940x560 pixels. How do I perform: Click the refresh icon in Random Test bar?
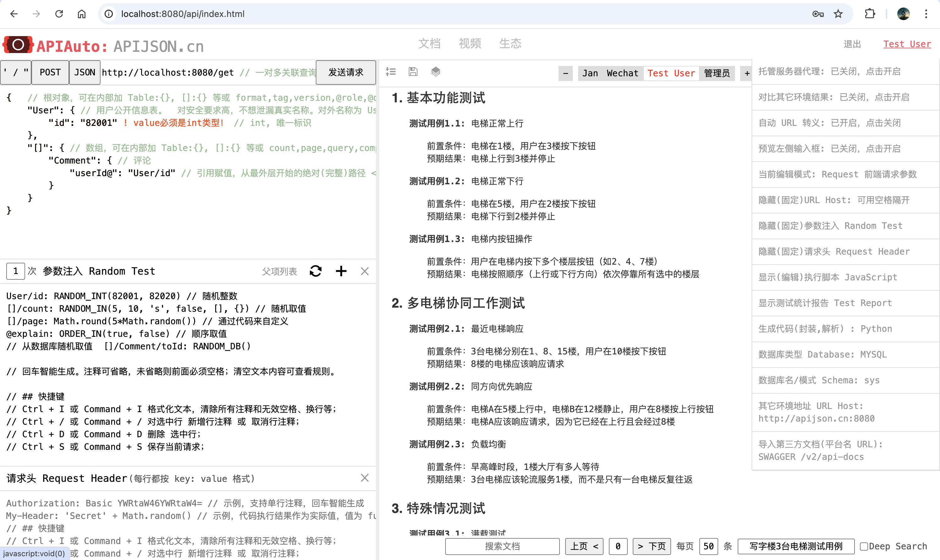click(x=316, y=271)
